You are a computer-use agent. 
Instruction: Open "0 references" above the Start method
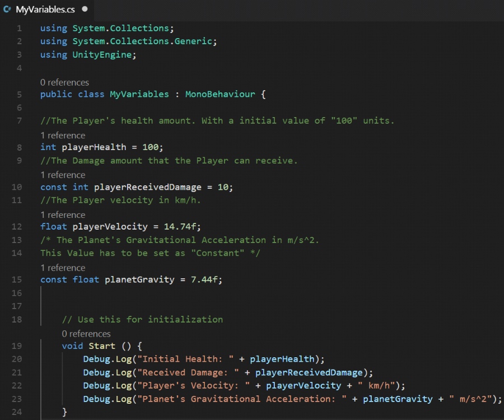(86, 333)
